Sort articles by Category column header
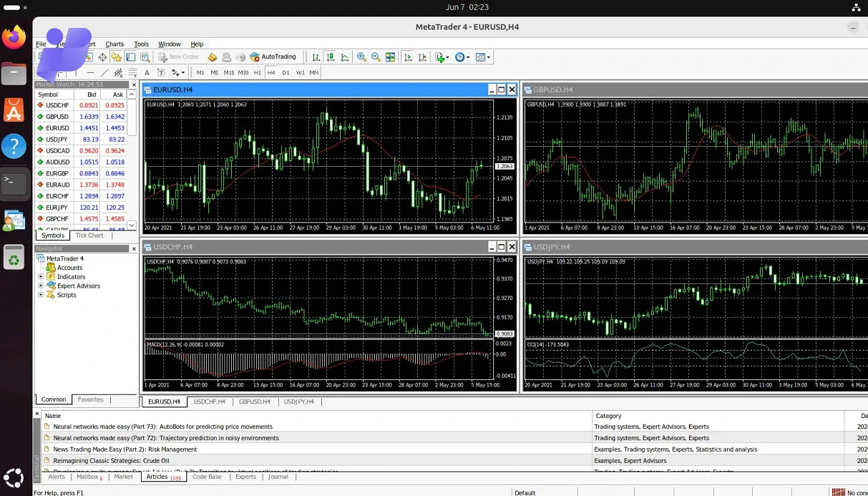Viewport: 868px width, 496px height. click(718, 416)
